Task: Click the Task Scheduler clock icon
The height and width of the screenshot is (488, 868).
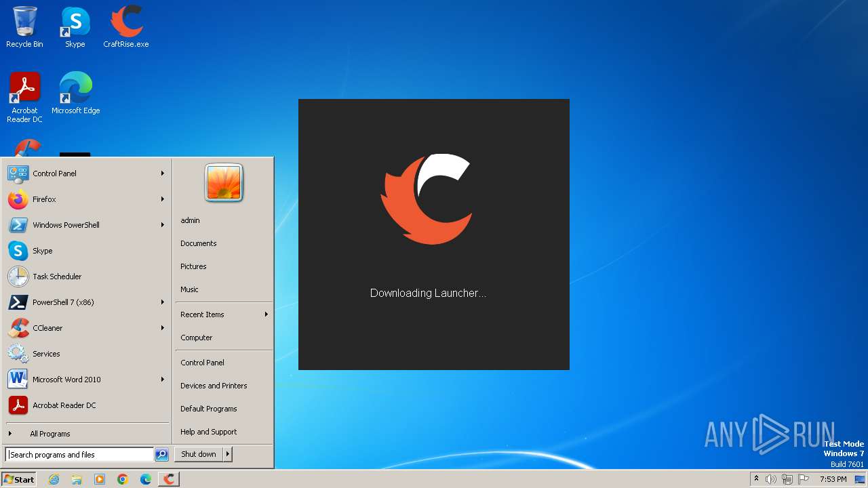Action: coord(18,277)
